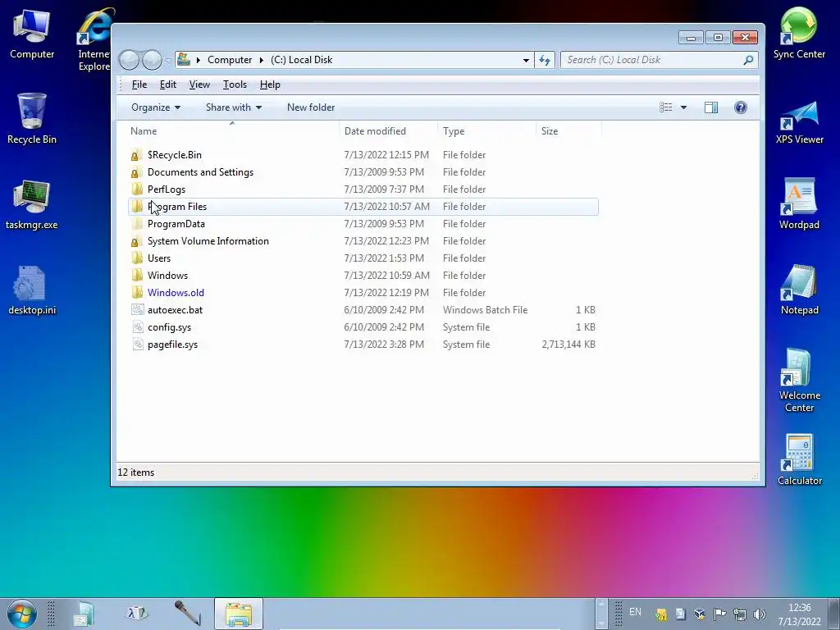
Task: Open XPS Viewer desktop shortcut
Action: (799, 122)
